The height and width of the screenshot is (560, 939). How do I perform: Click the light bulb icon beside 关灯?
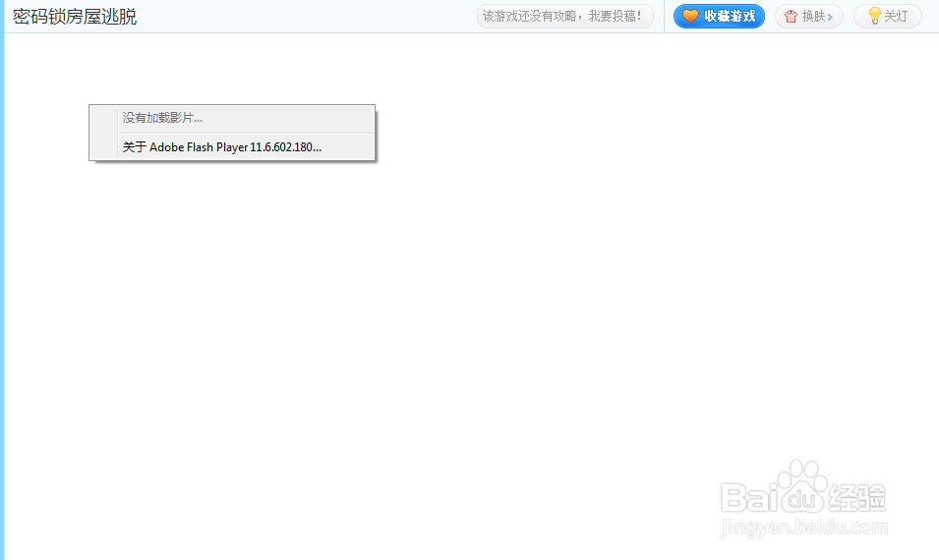click(x=874, y=16)
